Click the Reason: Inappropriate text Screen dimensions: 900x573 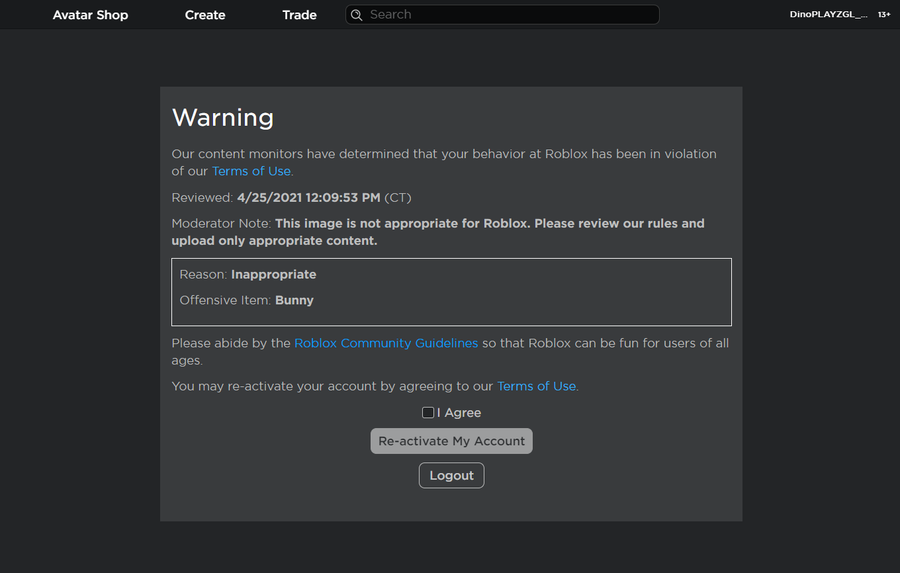[x=247, y=274]
